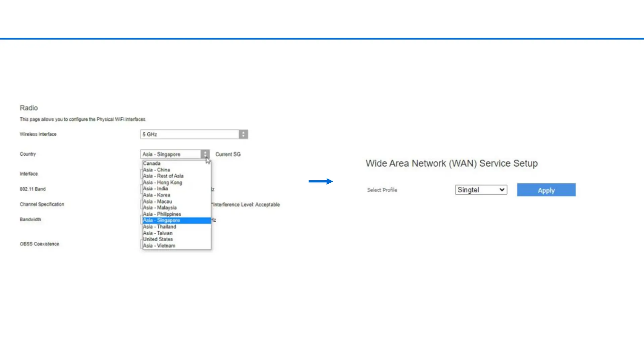The image size is (644, 362).
Task: Select Canada from country list
Action: coord(152,164)
